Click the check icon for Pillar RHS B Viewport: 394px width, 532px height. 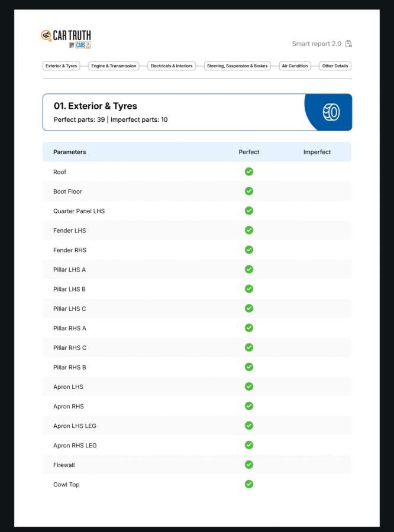[x=249, y=367]
